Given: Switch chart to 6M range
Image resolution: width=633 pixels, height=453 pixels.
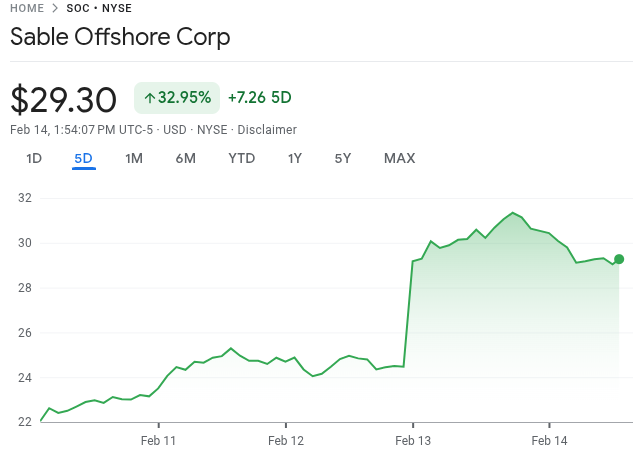Looking at the screenshot, I should tap(185, 158).
